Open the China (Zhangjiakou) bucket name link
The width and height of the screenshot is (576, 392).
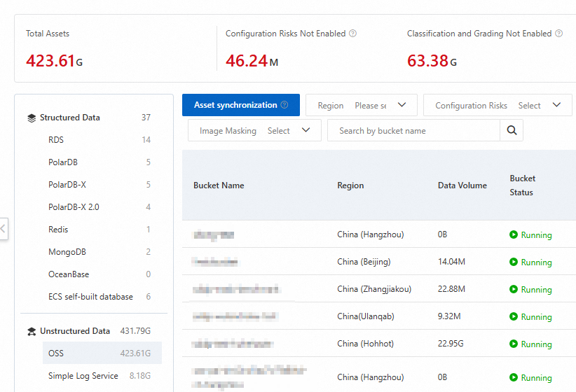point(236,289)
